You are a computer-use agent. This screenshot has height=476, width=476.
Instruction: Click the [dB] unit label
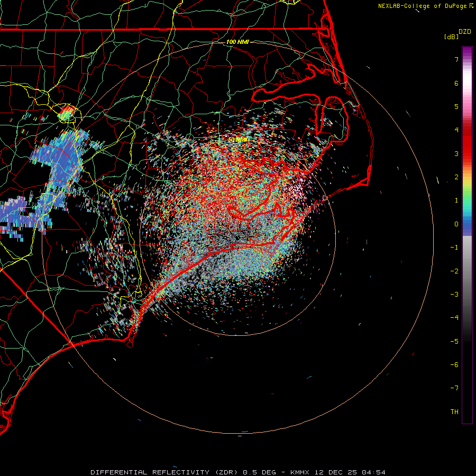(451, 36)
